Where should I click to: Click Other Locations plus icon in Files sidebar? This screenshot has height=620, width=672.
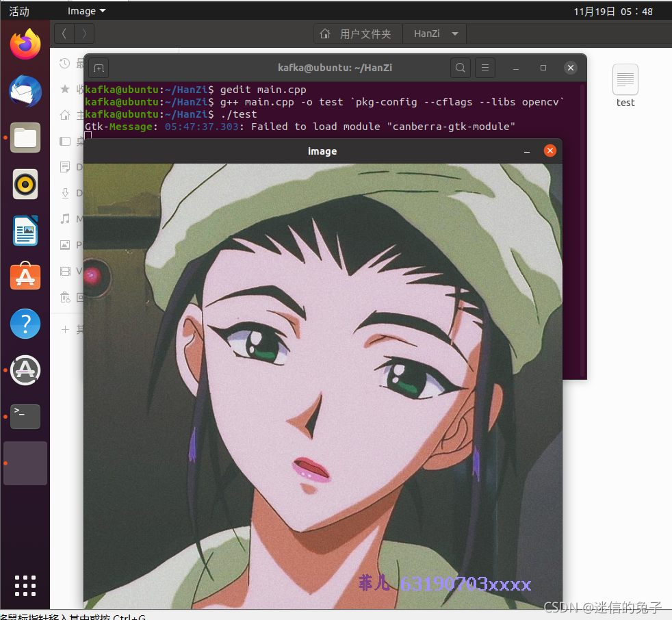pos(65,329)
